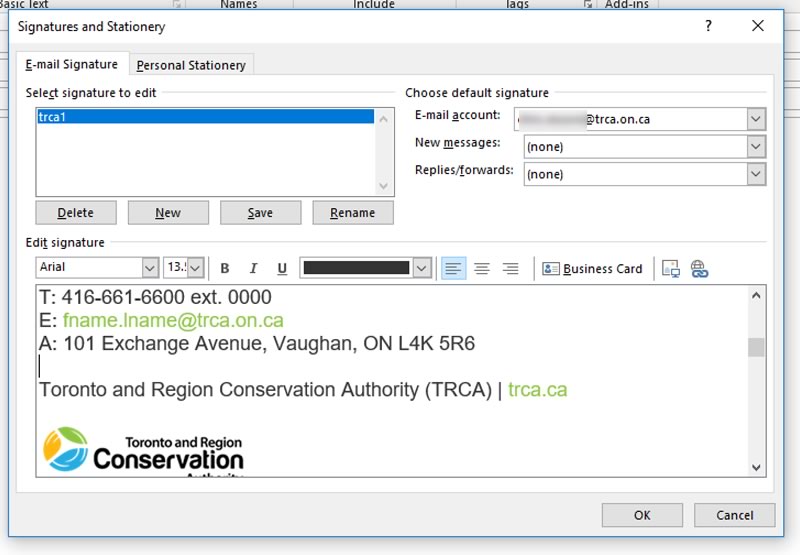This screenshot has width=800, height=555.
Task: Open the Basic Text group launcher in ribbon
Action: tap(177, 4)
